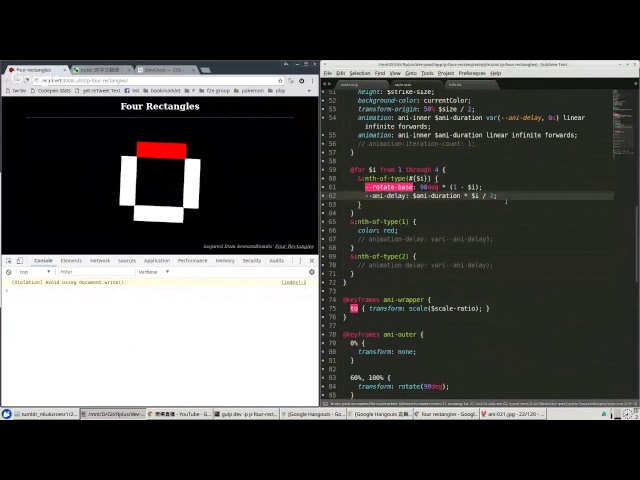The image size is (640, 480).
Task: Switch to 'tumblr_n6ukzroesr1r2...' taskbar window
Action: pos(46,414)
